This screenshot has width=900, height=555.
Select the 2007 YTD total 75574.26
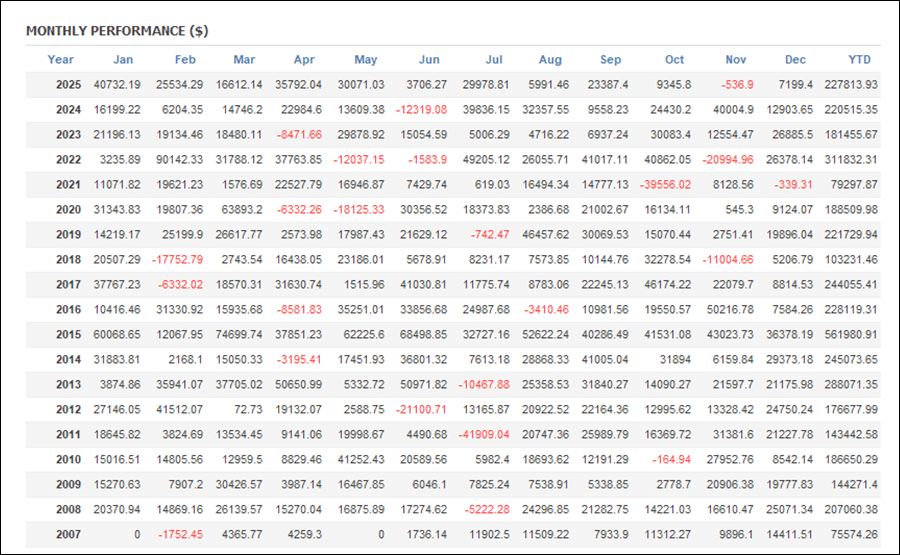855,534
